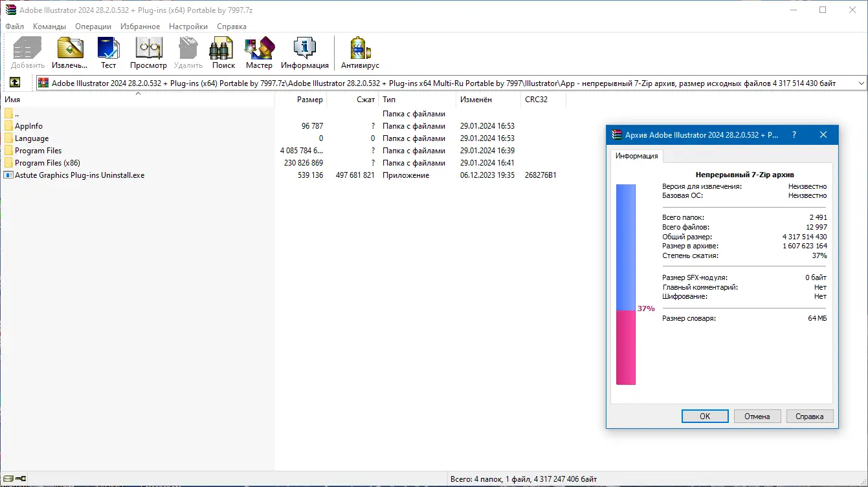Click the Размер в архиве value 1 607 623 164
Viewport: 868px width, 487px height.
coord(805,246)
